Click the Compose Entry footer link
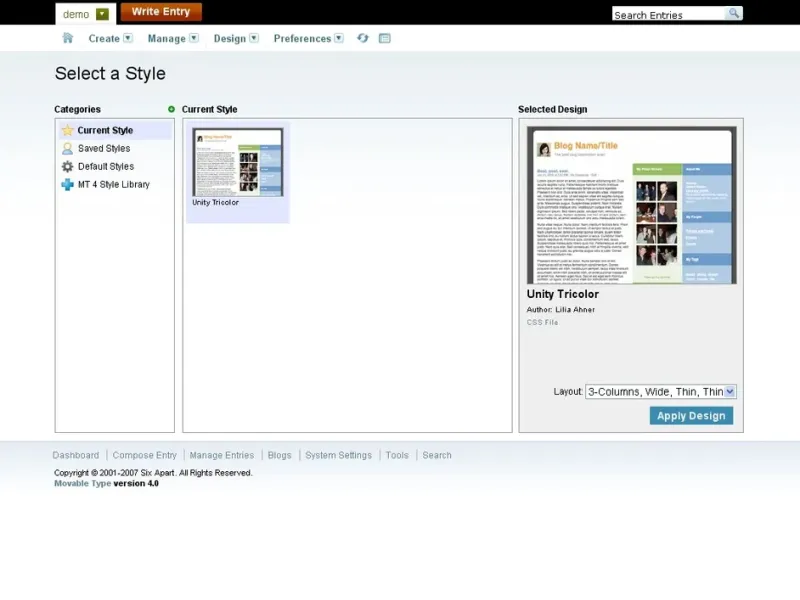This screenshot has height=600, width=800. (144, 455)
